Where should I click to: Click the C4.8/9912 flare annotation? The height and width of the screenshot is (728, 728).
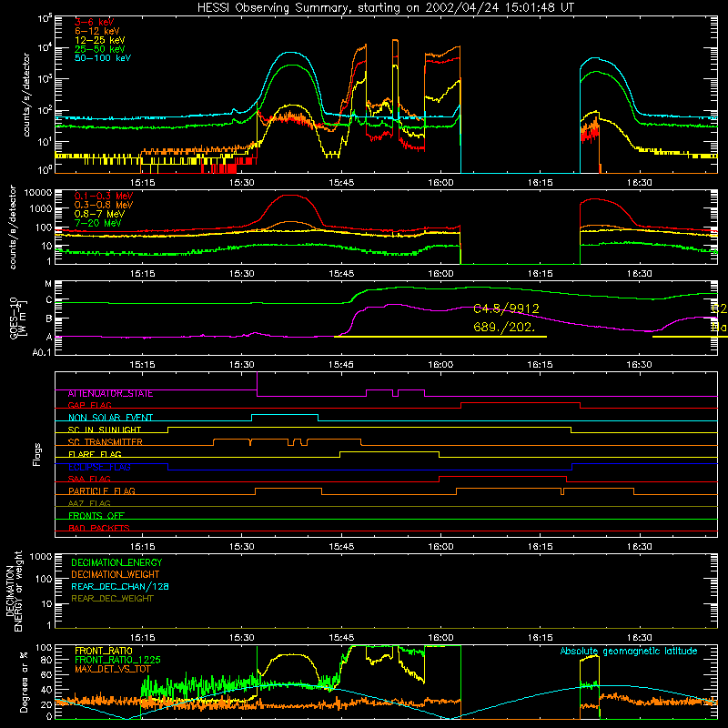pyautogui.click(x=506, y=308)
